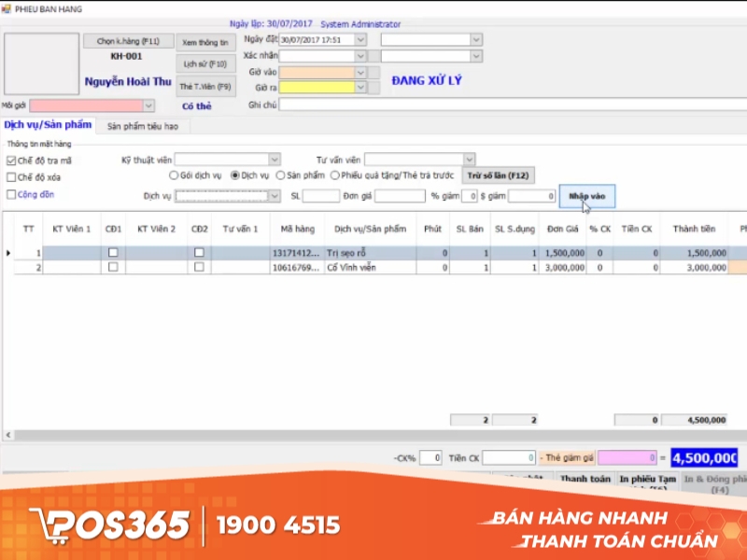
Task: Select the Dịch vụ/Sản phẩm tab
Action: 49,125
